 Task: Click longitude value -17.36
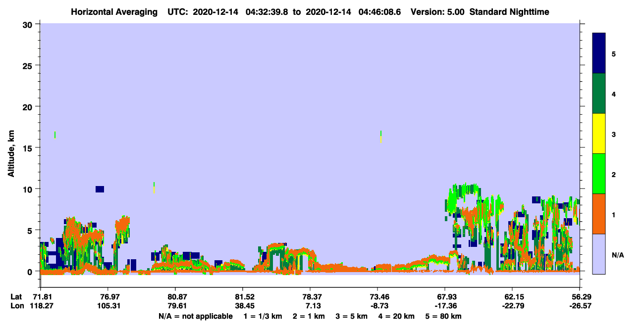point(445,306)
